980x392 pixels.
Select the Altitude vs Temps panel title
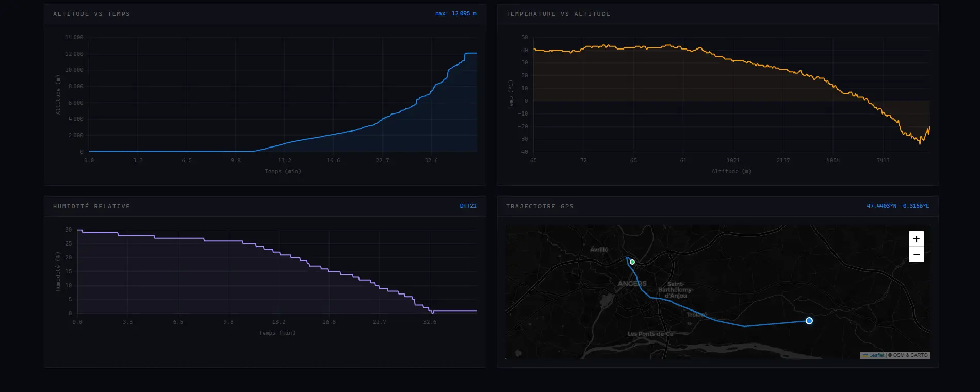pyautogui.click(x=91, y=14)
